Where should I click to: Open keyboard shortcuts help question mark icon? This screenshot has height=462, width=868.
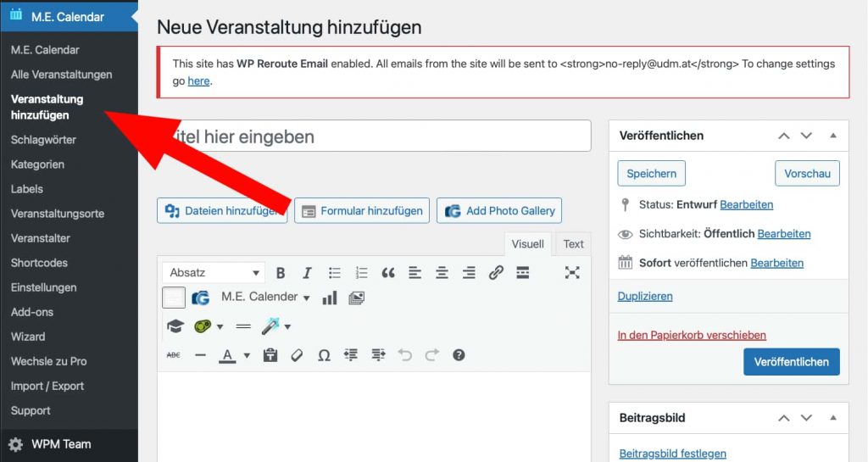pos(459,355)
